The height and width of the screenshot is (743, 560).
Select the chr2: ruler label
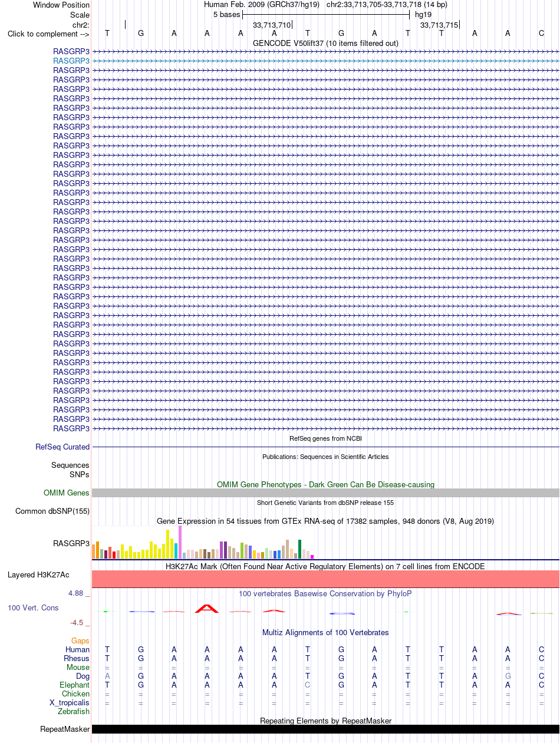pyautogui.click(x=81, y=25)
